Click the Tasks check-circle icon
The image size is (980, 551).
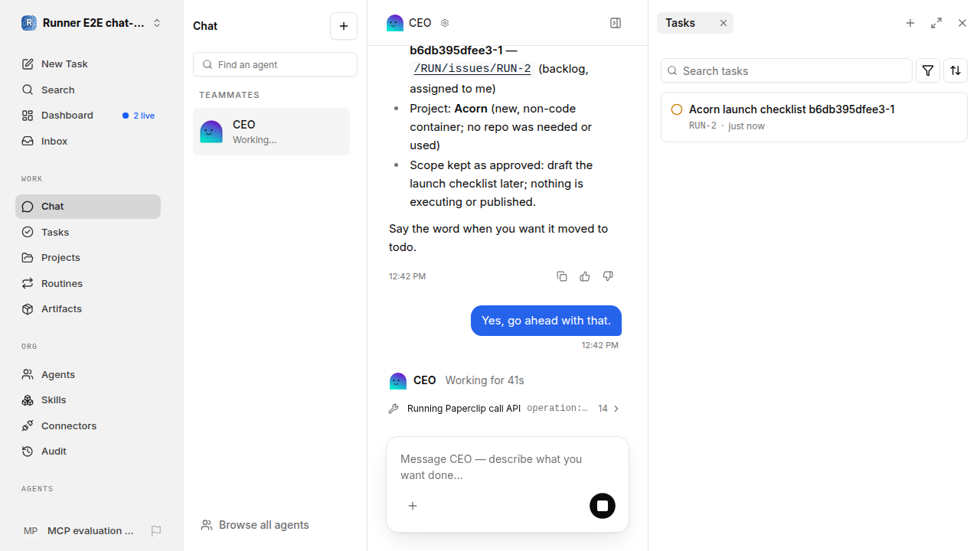(x=28, y=232)
